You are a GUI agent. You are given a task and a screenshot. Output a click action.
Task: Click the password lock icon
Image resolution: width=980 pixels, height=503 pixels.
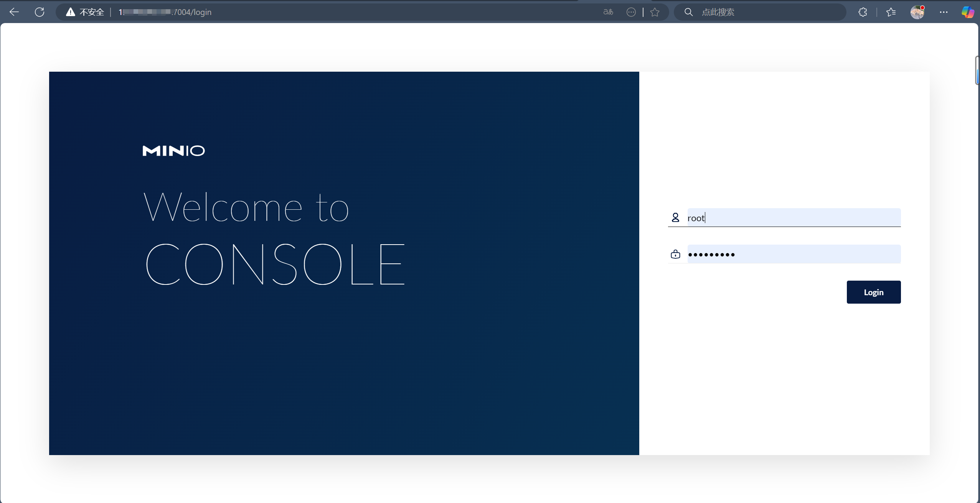[675, 254]
